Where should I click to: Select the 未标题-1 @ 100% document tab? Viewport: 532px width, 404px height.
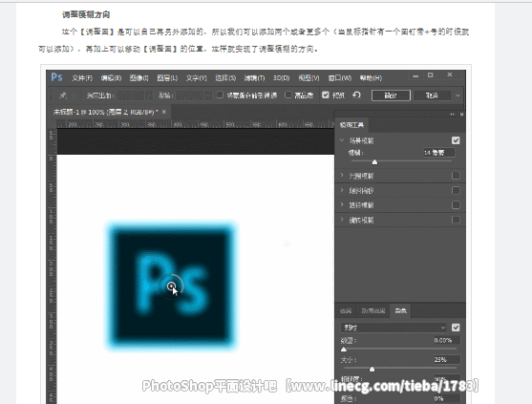point(105,112)
